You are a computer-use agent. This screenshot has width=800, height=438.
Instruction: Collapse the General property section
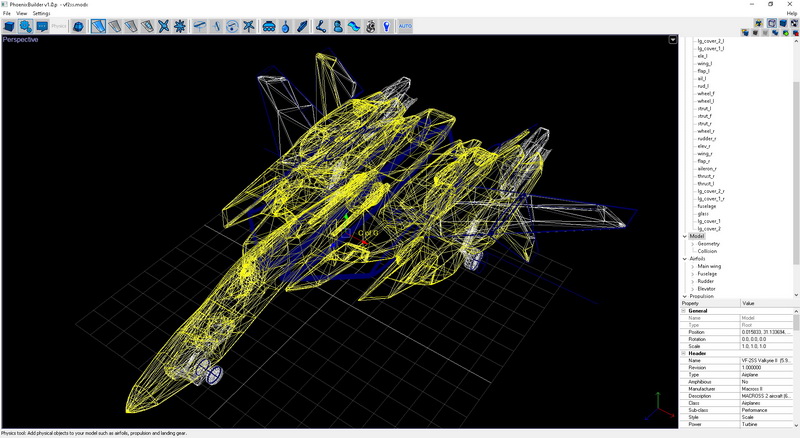684,311
